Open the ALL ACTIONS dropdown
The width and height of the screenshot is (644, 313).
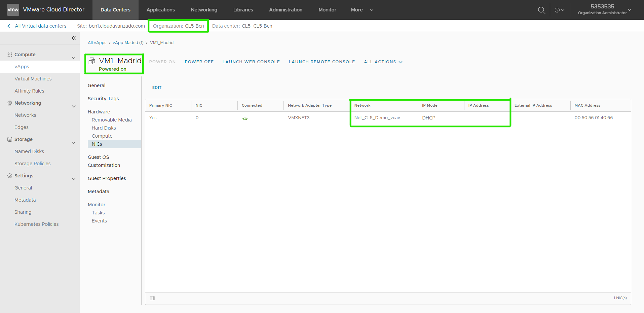pyautogui.click(x=383, y=62)
